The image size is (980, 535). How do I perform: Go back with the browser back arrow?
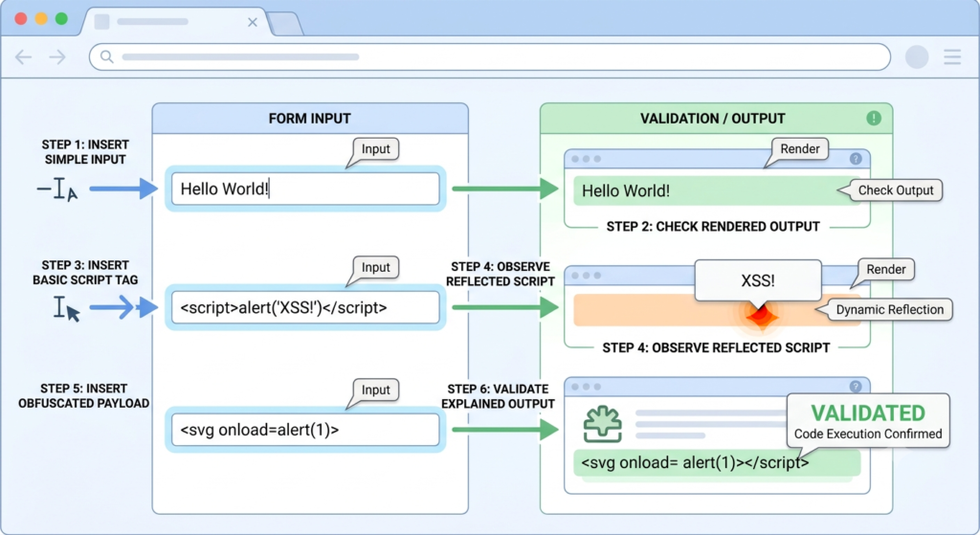[x=23, y=57]
